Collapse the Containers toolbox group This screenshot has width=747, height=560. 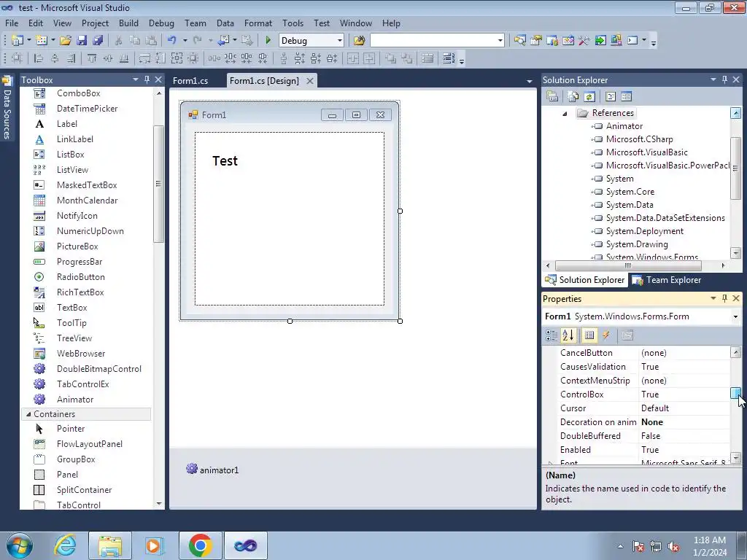tap(28, 414)
